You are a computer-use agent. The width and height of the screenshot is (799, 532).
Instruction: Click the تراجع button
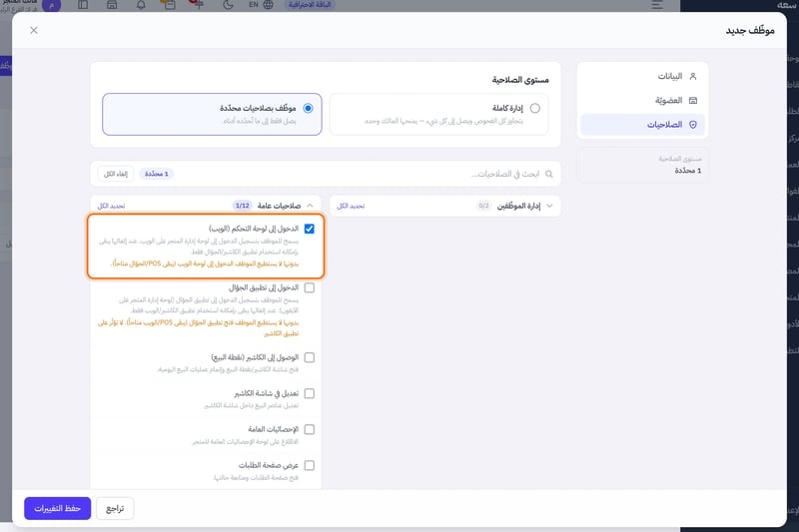115,509
